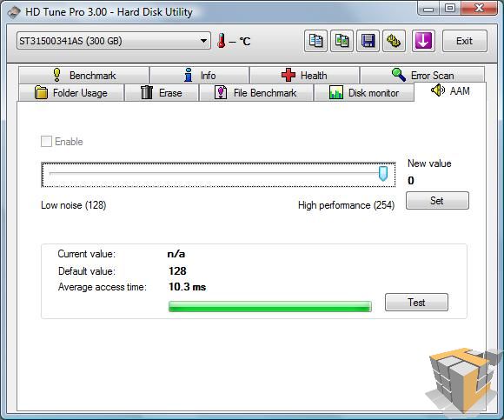The image size is (504, 420).
Task: Open the Disk monitor tab
Action: coord(364,93)
